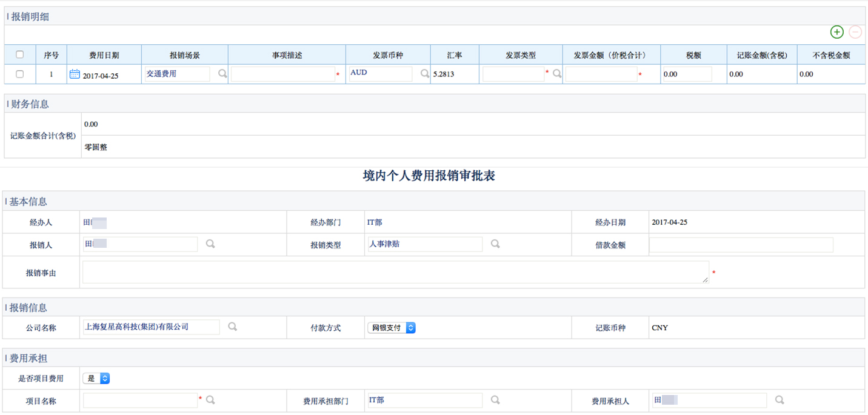Click the 报销人 name input field

coord(140,244)
